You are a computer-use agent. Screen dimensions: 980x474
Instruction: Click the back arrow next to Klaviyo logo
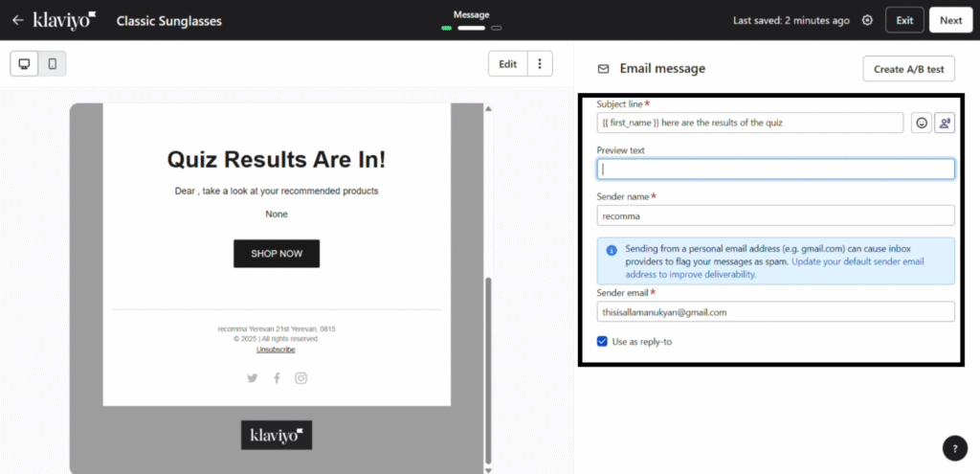(17, 20)
